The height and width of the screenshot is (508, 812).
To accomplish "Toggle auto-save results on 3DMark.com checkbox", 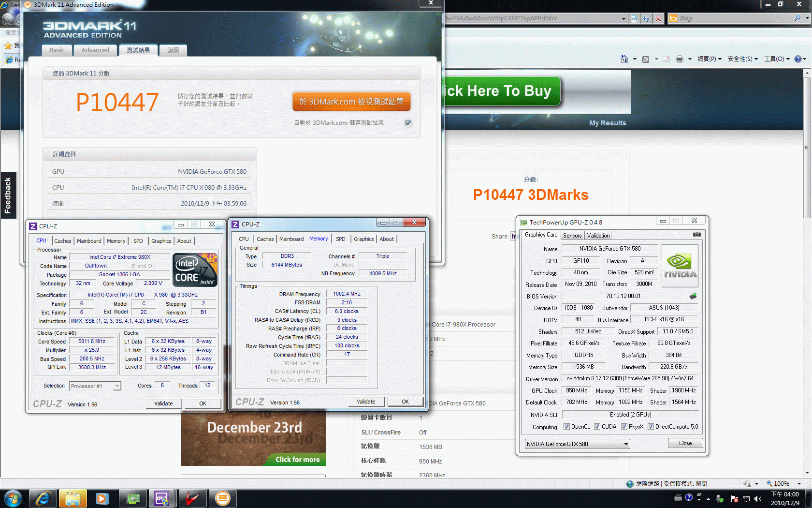I will (x=408, y=123).
